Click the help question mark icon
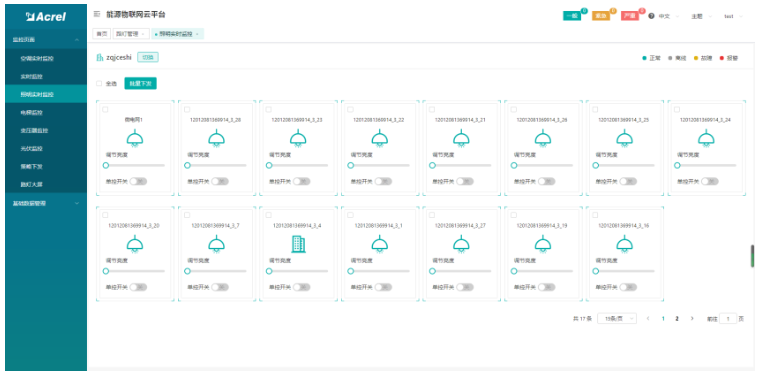Viewport: 760px width, 374px height. [651, 16]
